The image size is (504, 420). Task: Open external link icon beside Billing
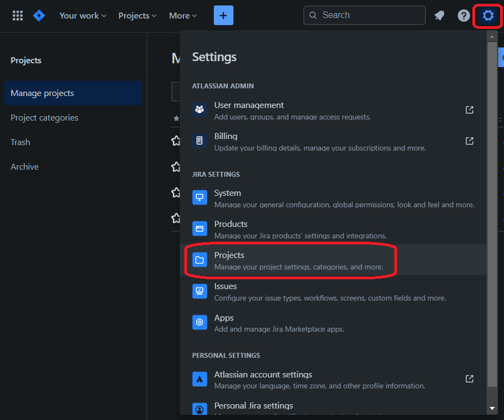pos(469,141)
